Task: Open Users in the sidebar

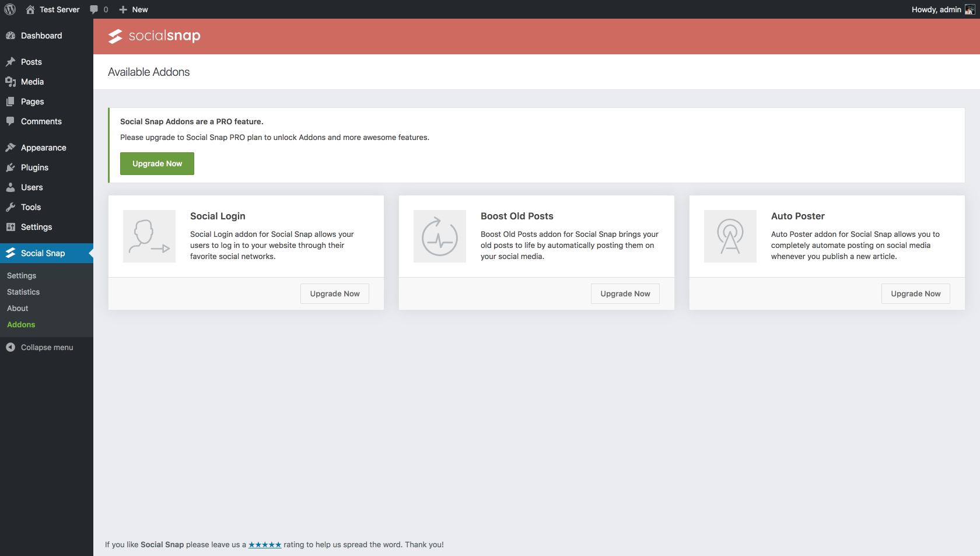Action: (47, 187)
